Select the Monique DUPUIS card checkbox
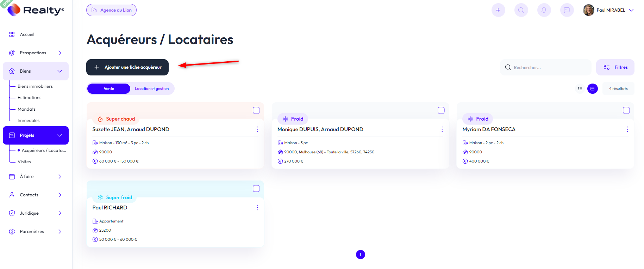Image resolution: width=644 pixels, height=269 pixels. point(441,110)
